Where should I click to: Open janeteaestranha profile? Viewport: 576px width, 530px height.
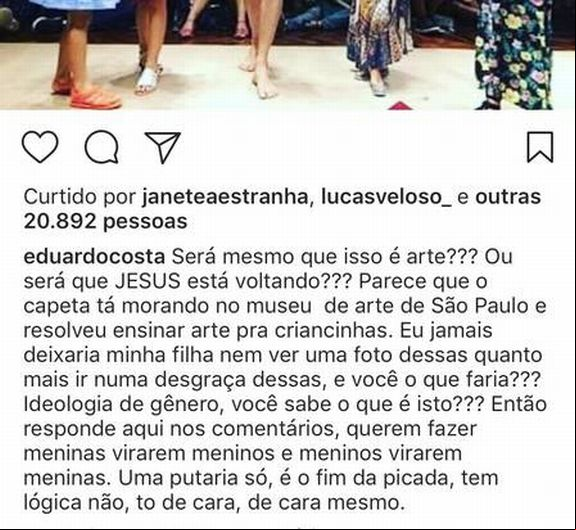224,197
